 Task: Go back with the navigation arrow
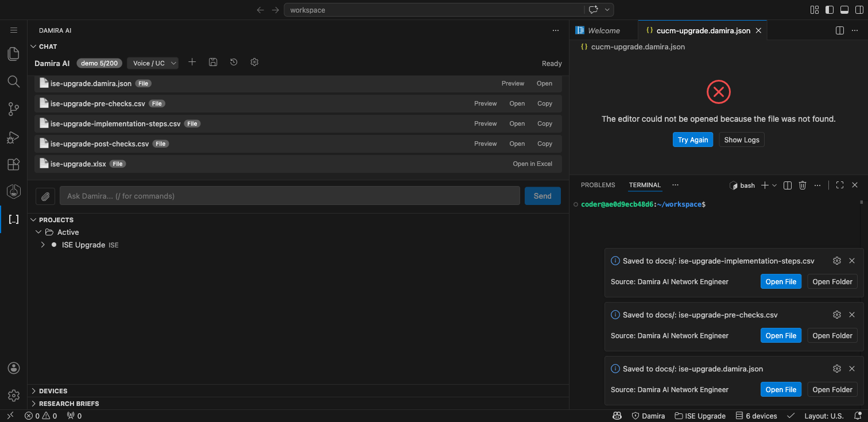(x=261, y=10)
